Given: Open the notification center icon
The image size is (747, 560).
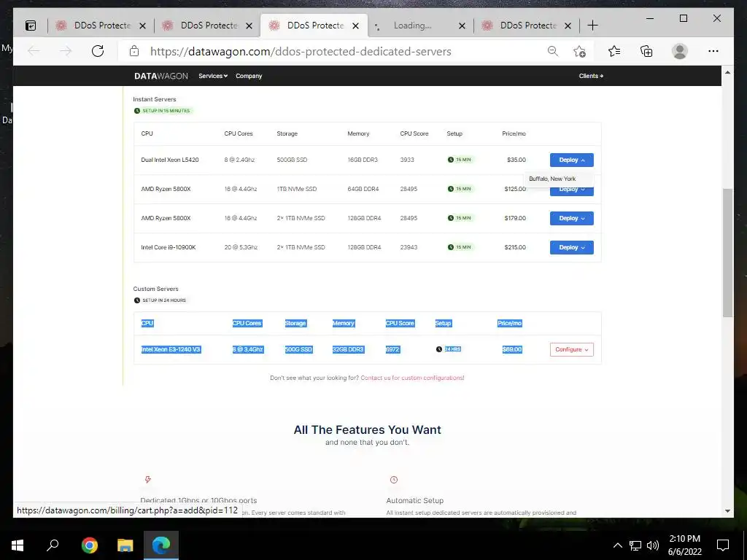Looking at the screenshot, I should click(x=723, y=545).
